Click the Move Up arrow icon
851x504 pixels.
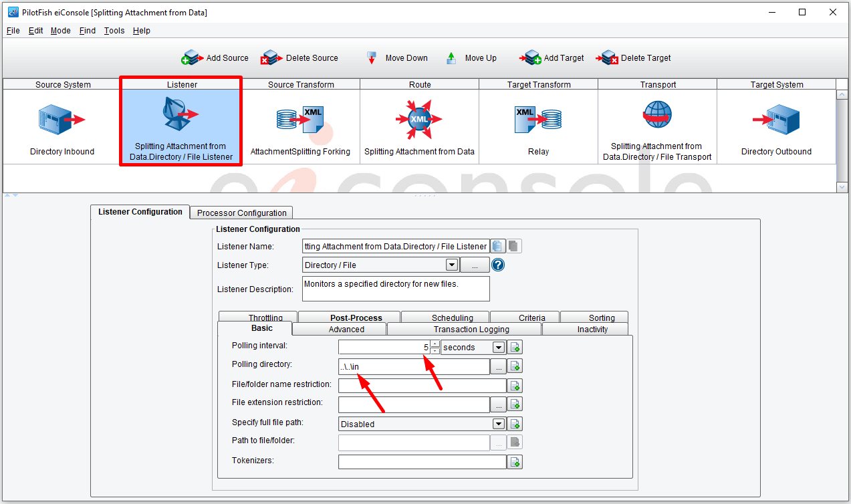point(451,58)
